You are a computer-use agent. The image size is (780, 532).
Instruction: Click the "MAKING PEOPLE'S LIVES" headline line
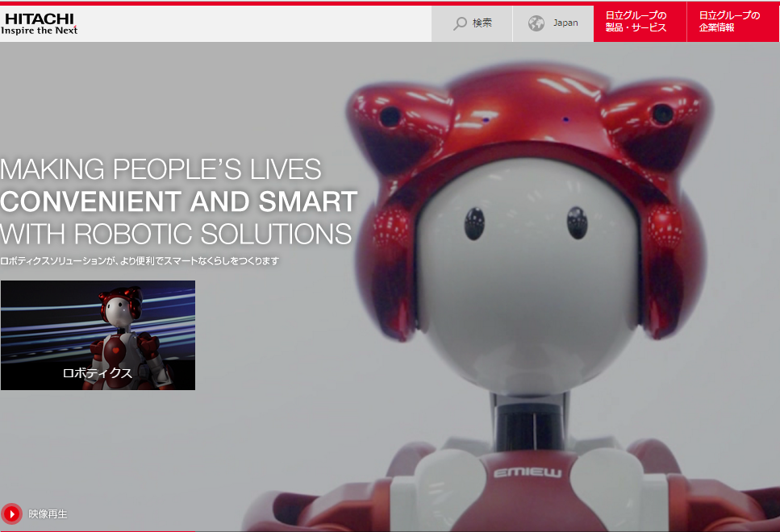[161, 169]
